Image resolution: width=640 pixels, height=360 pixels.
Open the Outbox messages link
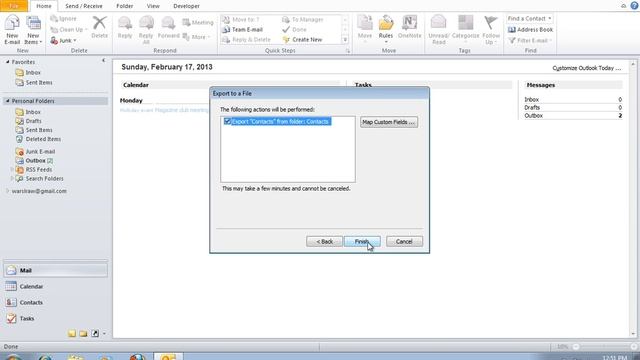(533, 116)
